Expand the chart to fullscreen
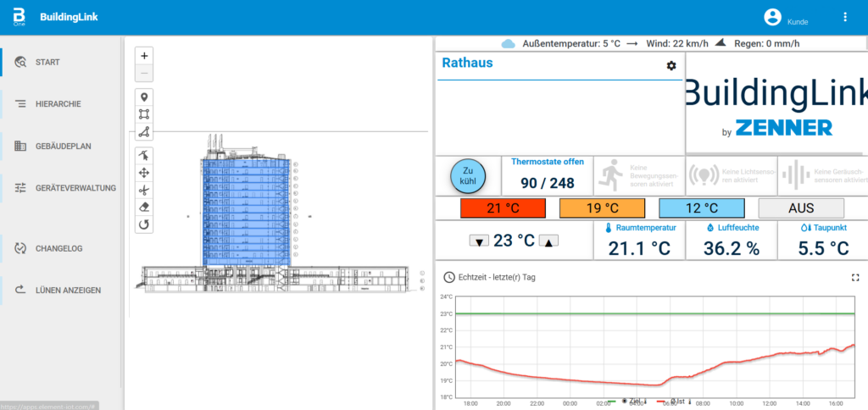The image size is (868, 410). [854, 277]
